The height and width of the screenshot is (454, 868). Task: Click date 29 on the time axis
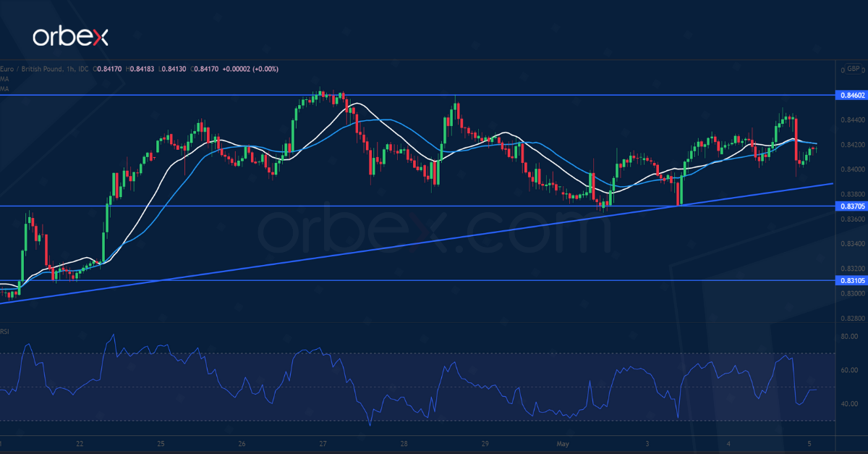485,442
